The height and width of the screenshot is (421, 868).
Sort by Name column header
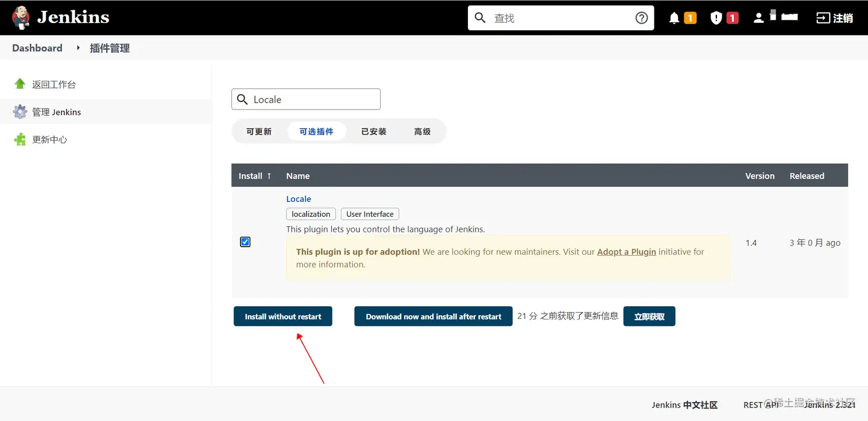pyautogui.click(x=298, y=176)
